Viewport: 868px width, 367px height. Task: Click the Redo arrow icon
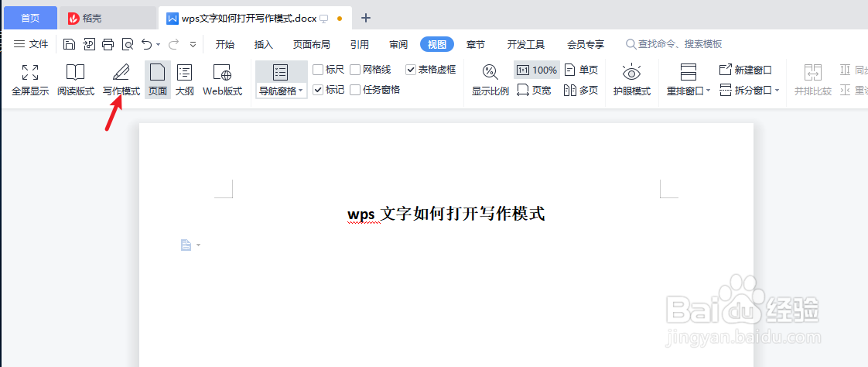pos(173,44)
